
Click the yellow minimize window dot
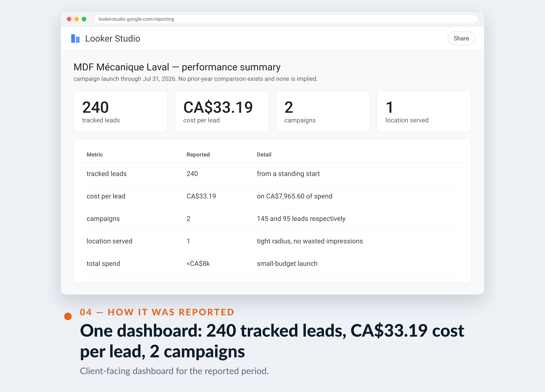point(76,19)
